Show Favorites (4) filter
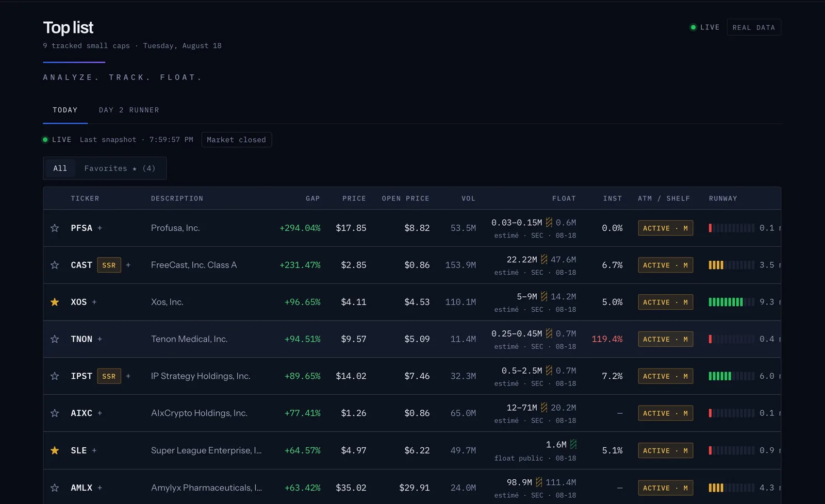The image size is (825, 504). tap(120, 169)
